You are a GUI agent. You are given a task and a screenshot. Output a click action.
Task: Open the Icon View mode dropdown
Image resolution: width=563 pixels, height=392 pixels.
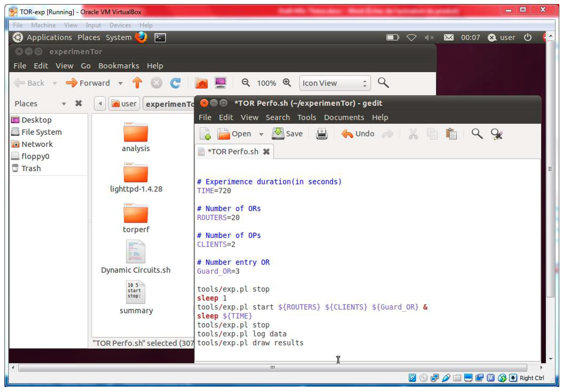(x=335, y=83)
